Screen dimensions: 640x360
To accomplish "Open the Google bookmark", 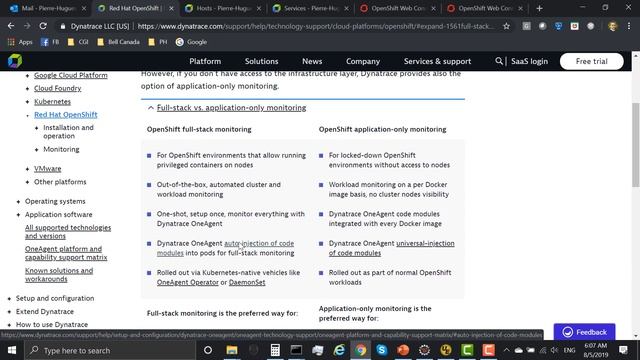I will 191,42.
